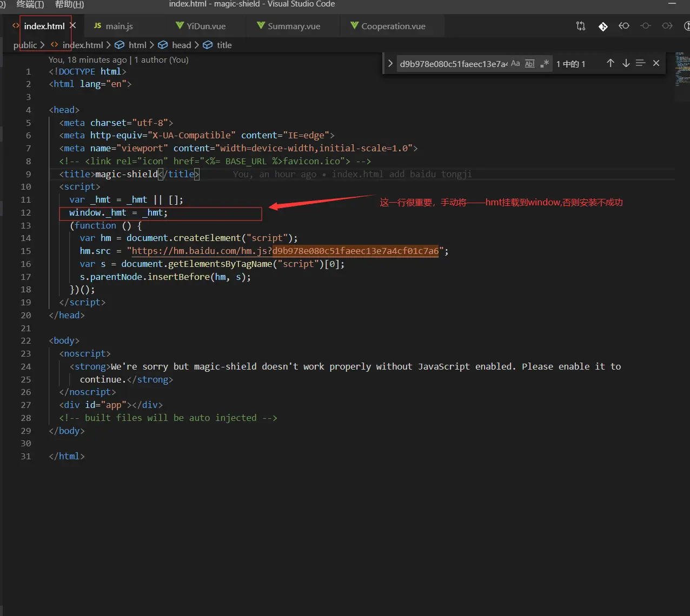Click the working file revision circle icon
Viewport: 690px width, 616px height.
pos(646,26)
